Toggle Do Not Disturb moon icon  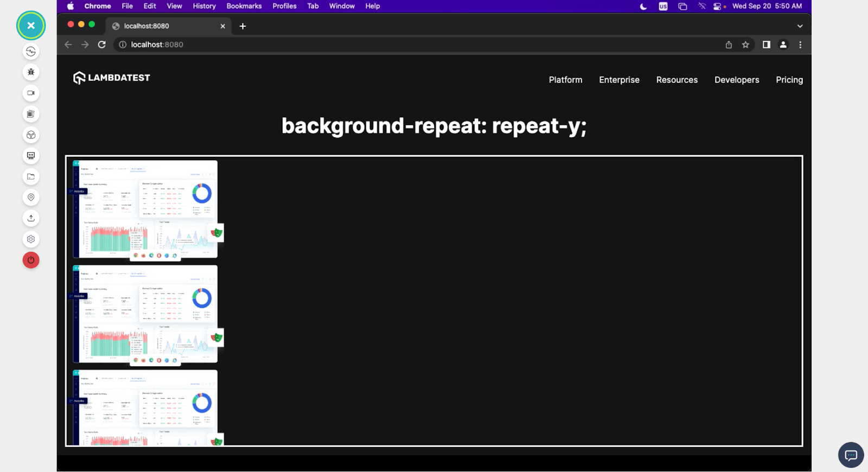tap(643, 7)
